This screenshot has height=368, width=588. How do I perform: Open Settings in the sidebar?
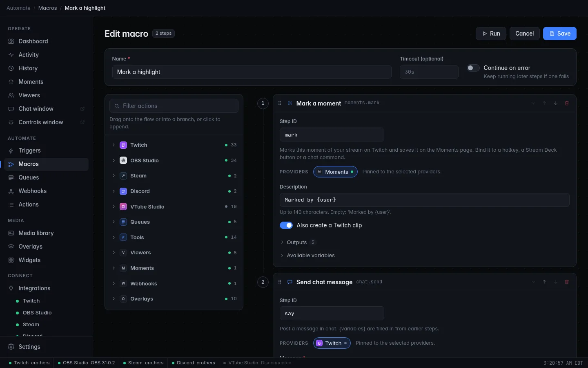tap(47, 347)
